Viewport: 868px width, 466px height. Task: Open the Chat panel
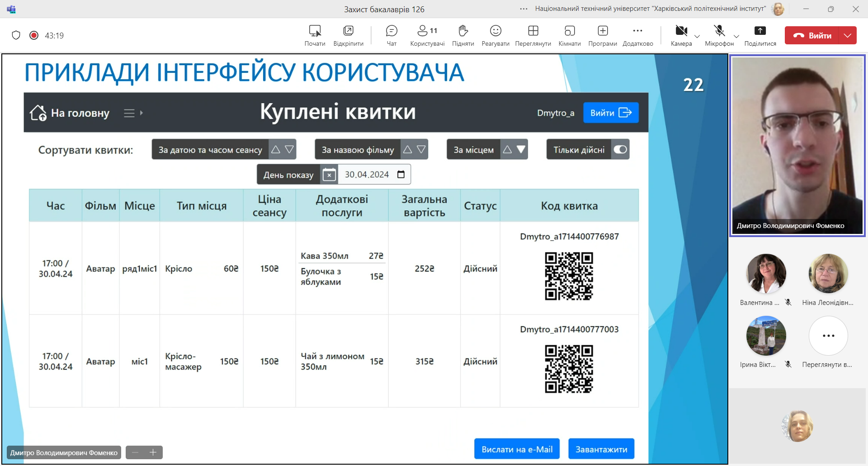[392, 35]
